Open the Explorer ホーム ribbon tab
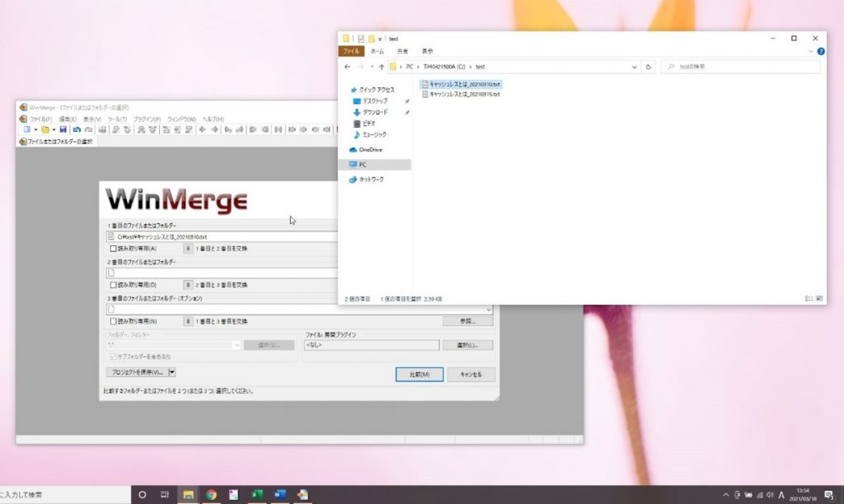Viewport: 844px width, 504px height. 377,51
